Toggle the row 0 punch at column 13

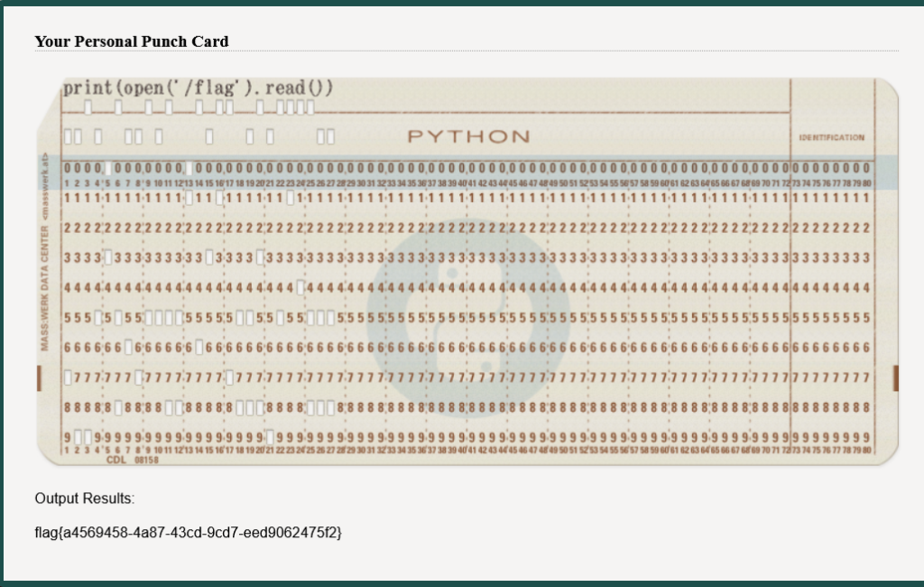(x=189, y=168)
